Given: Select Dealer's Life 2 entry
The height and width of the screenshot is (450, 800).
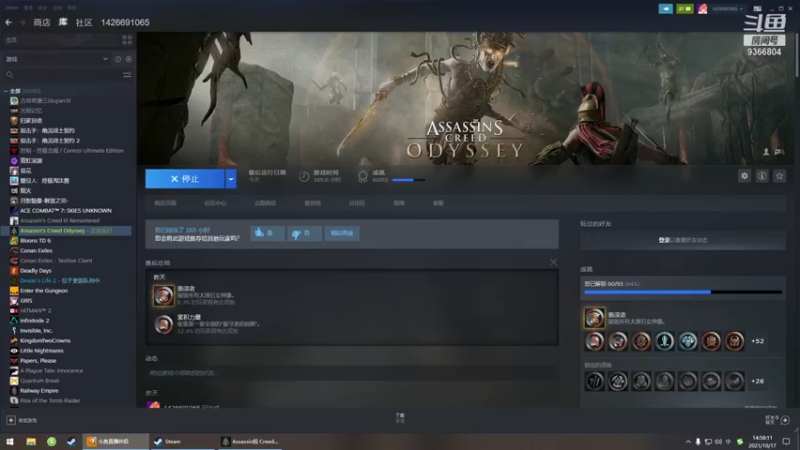Looking at the screenshot, I should [x=60, y=281].
